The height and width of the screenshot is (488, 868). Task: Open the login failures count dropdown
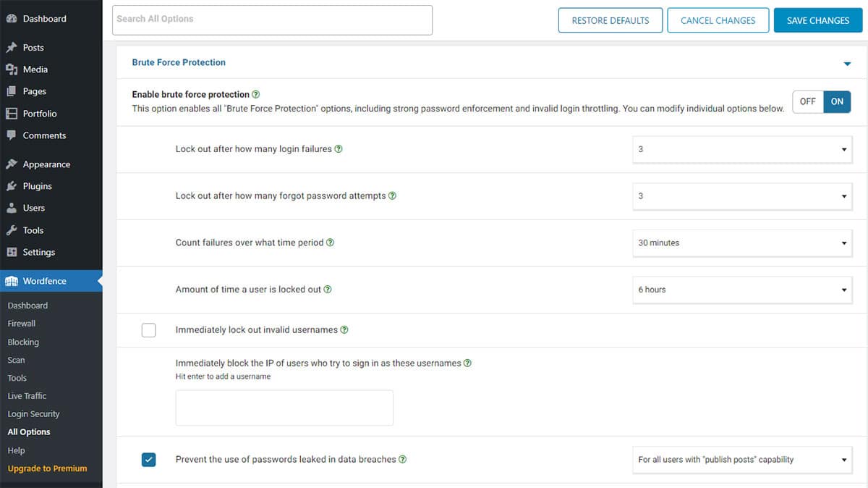click(742, 149)
